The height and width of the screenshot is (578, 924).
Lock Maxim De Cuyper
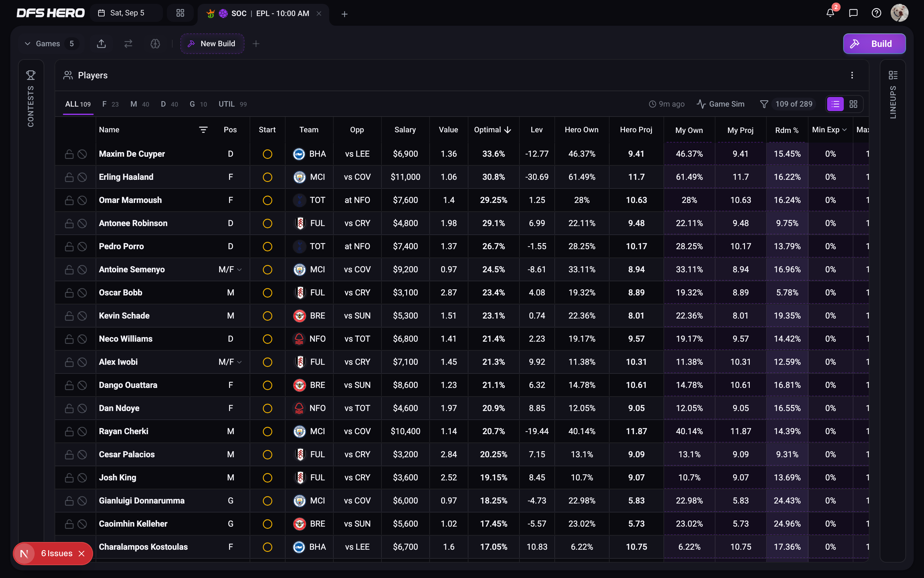(x=69, y=154)
